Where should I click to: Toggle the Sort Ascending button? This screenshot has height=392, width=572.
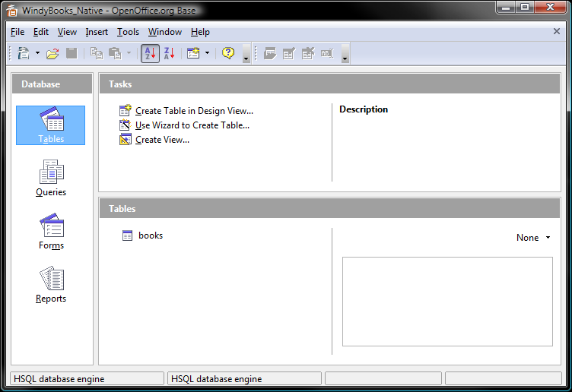tap(150, 53)
